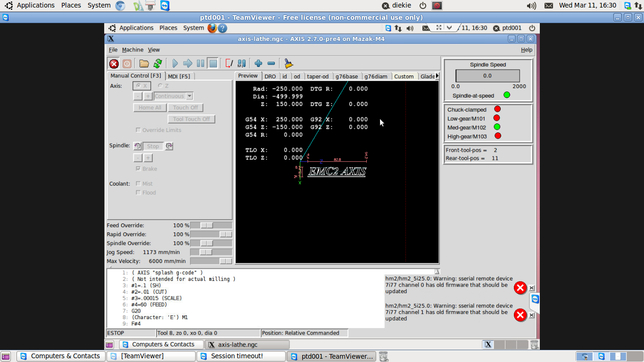The image size is (644, 362).
Task: Toggle block delete (skip lines) icon
Action: pyautogui.click(x=229, y=64)
